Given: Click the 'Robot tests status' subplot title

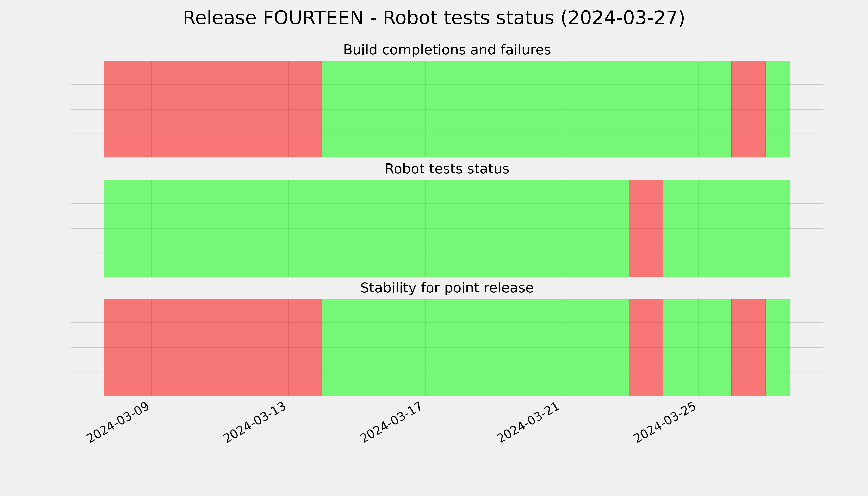Looking at the screenshot, I should pyautogui.click(x=447, y=169).
